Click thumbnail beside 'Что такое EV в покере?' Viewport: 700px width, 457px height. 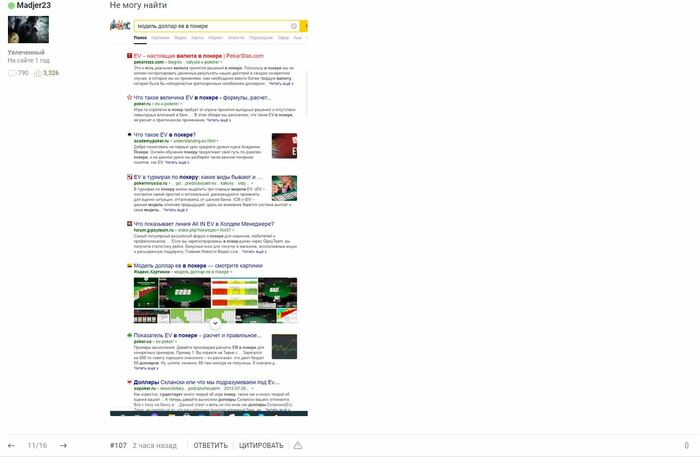(x=284, y=145)
